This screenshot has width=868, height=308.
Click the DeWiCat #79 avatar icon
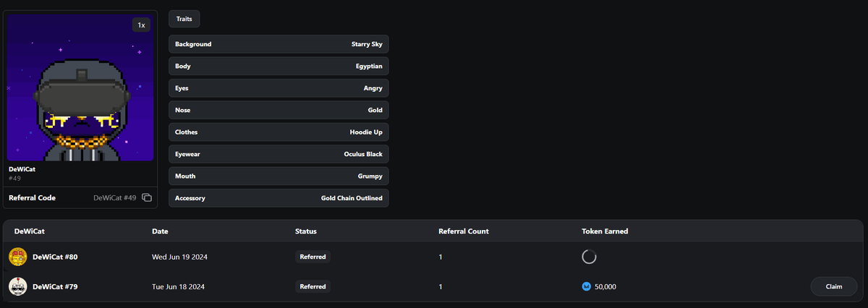tap(18, 287)
